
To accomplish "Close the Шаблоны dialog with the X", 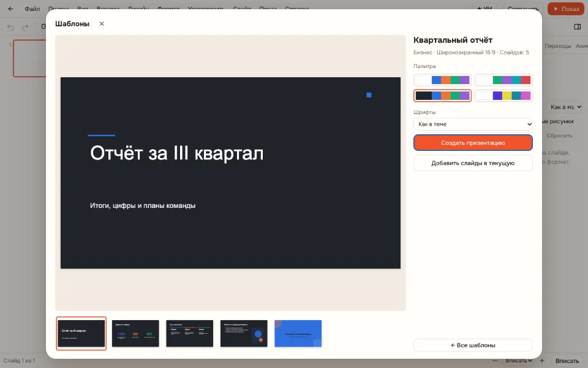I will [102, 24].
